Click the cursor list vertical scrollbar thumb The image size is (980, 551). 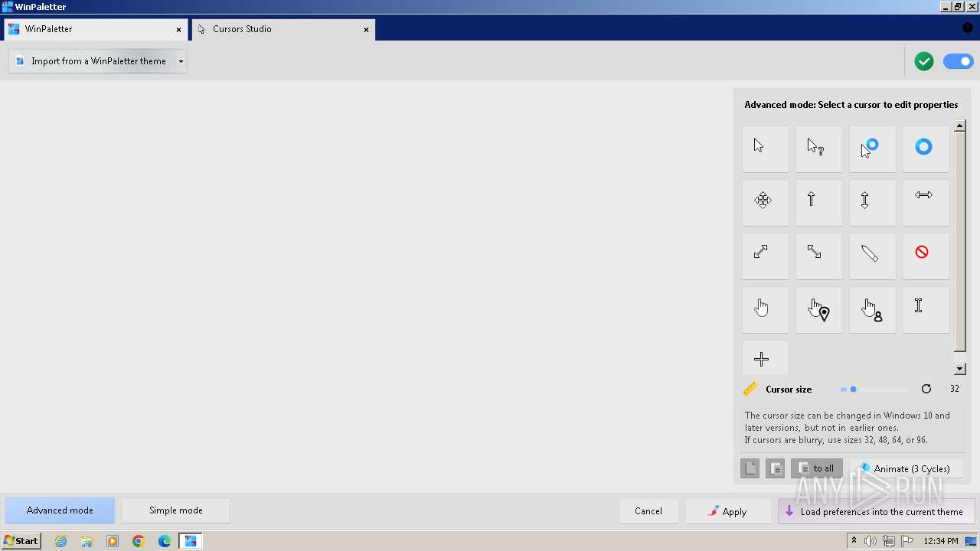pos(960,241)
